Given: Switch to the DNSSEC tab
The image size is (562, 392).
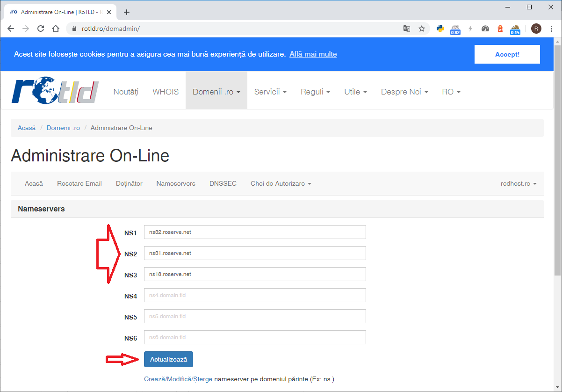Looking at the screenshot, I should (x=223, y=183).
